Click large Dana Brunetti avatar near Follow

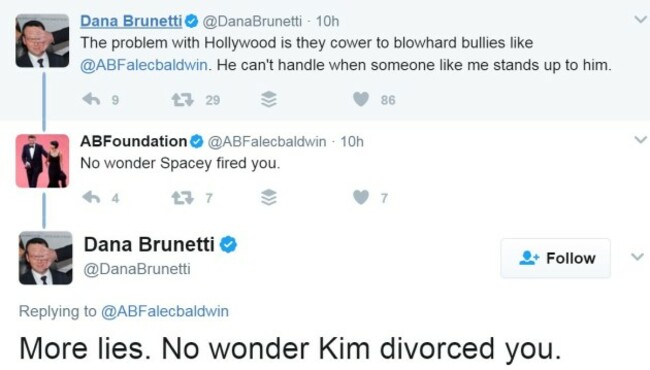click(46, 258)
